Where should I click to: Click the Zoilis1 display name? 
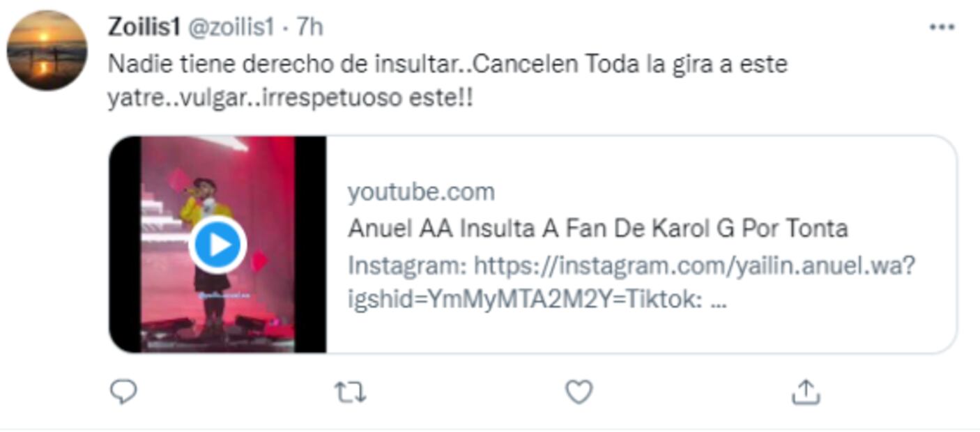pyautogui.click(x=144, y=27)
